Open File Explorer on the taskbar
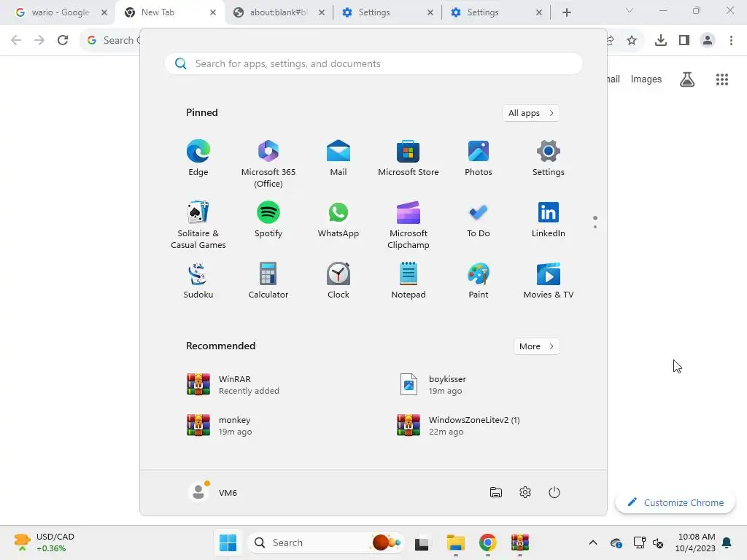747x560 pixels. coord(455,542)
